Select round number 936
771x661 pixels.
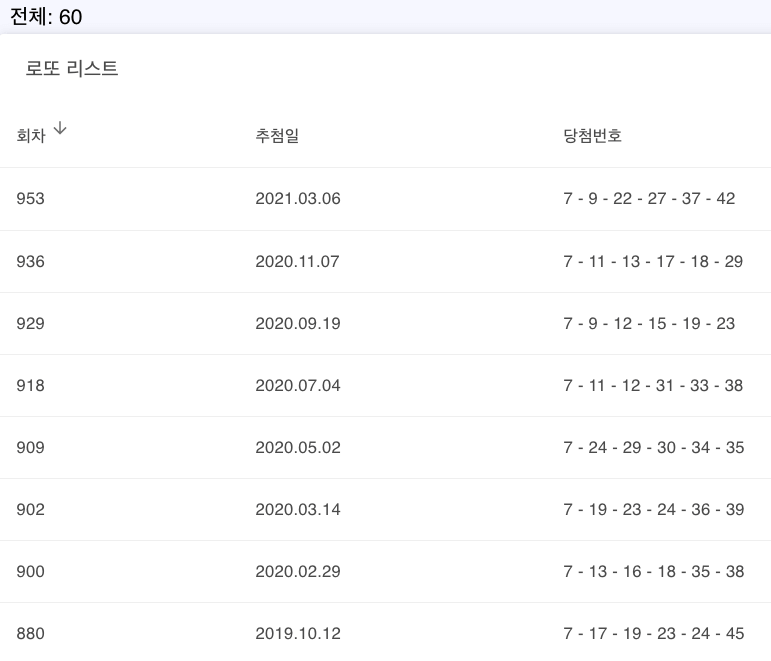tap(30, 261)
